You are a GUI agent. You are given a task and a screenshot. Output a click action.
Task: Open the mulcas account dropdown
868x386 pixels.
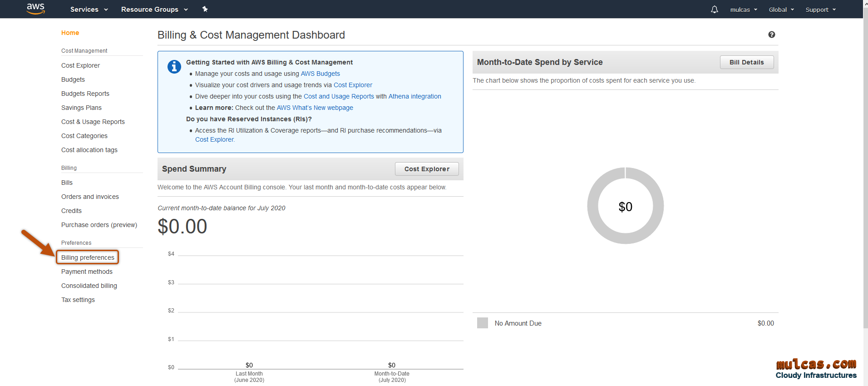743,10
